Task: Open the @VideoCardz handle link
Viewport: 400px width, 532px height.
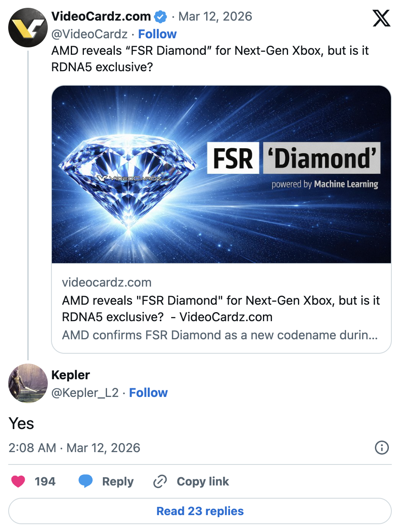Action: (x=89, y=34)
